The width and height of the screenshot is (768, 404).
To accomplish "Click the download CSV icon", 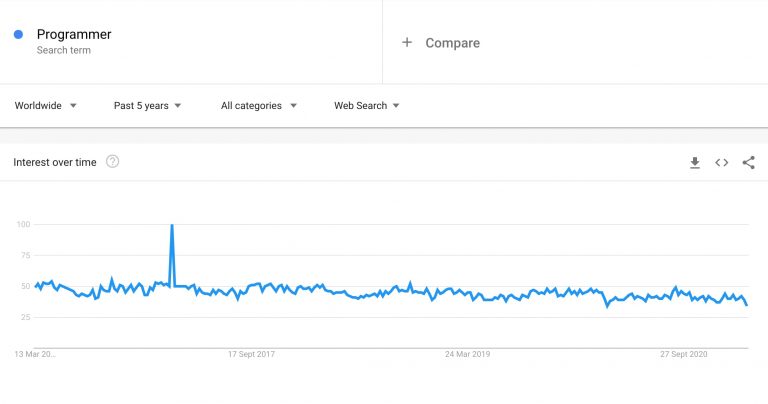I will point(695,163).
